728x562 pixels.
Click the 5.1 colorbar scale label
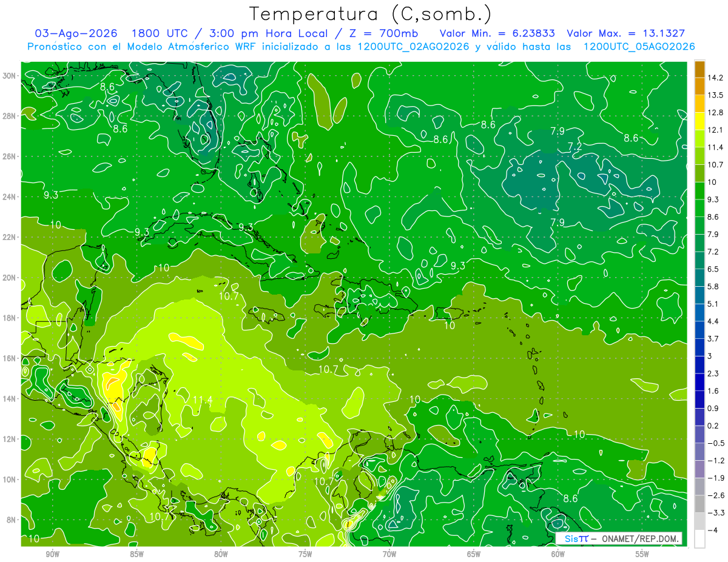[713, 304]
